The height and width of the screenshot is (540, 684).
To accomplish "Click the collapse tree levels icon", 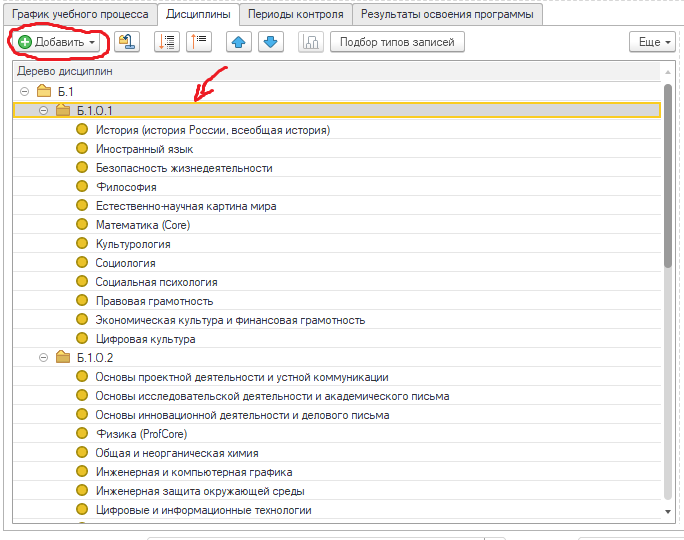I will coord(199,42).
